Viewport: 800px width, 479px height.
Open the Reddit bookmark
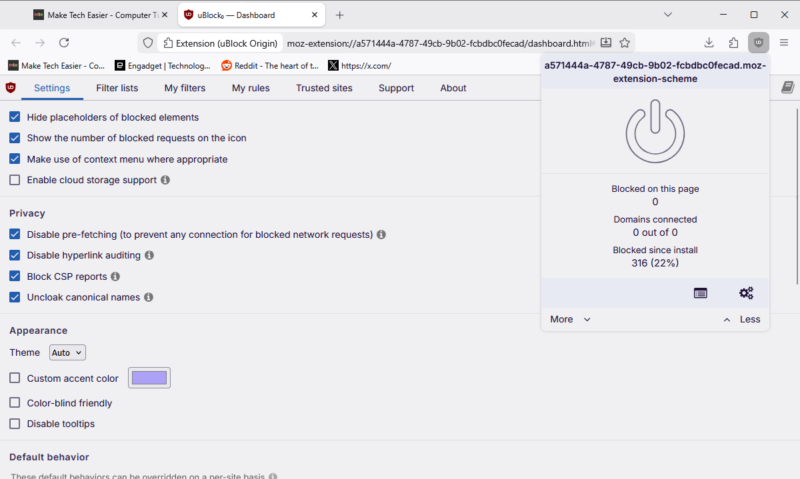270,66
